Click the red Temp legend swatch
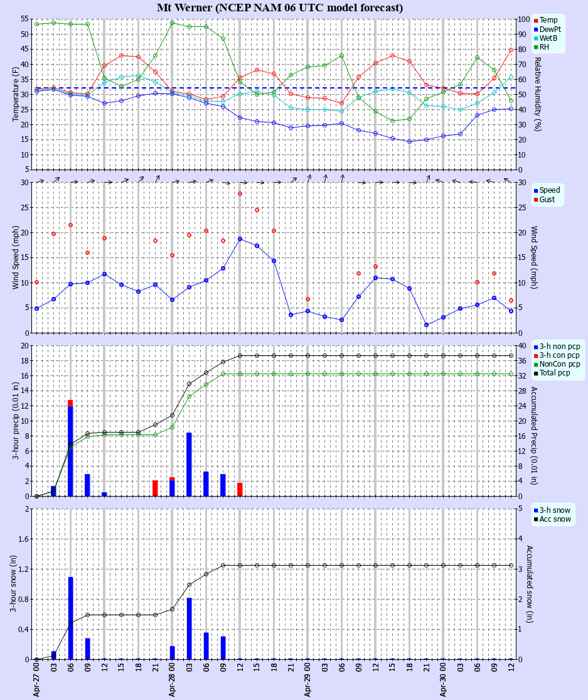The height and width of the screenshot is (700, 588). [536, 21]
